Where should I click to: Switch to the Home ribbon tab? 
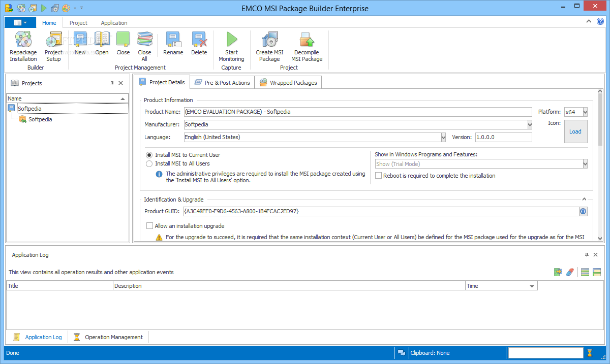(x=49, y=23)
